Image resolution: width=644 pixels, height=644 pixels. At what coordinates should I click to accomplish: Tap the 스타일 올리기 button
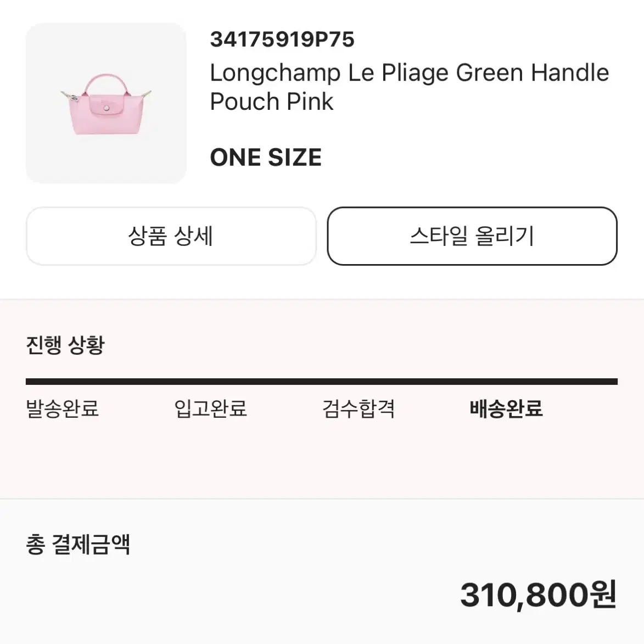click(x=472, y=236)
